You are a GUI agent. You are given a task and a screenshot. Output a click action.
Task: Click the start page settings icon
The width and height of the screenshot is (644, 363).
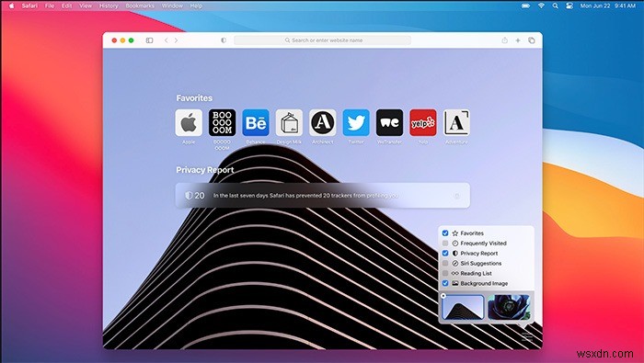pos(527,337)
